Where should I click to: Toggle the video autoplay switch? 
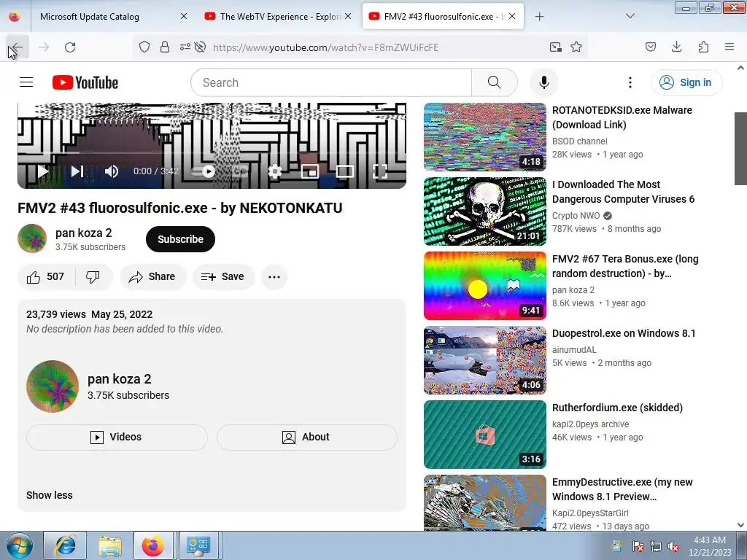tap(204, 171)
